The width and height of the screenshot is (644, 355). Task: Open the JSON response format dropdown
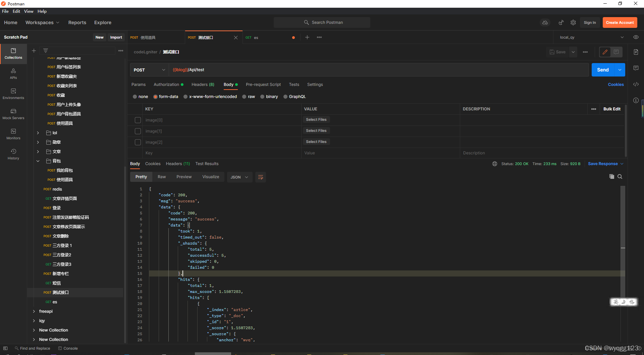tap(239, 177)
